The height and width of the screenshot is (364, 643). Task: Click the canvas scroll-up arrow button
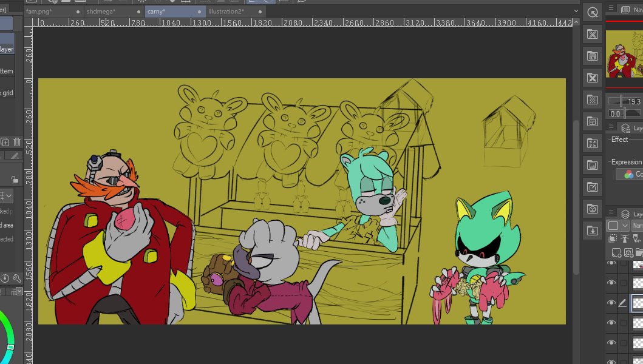tap(576, 22)
